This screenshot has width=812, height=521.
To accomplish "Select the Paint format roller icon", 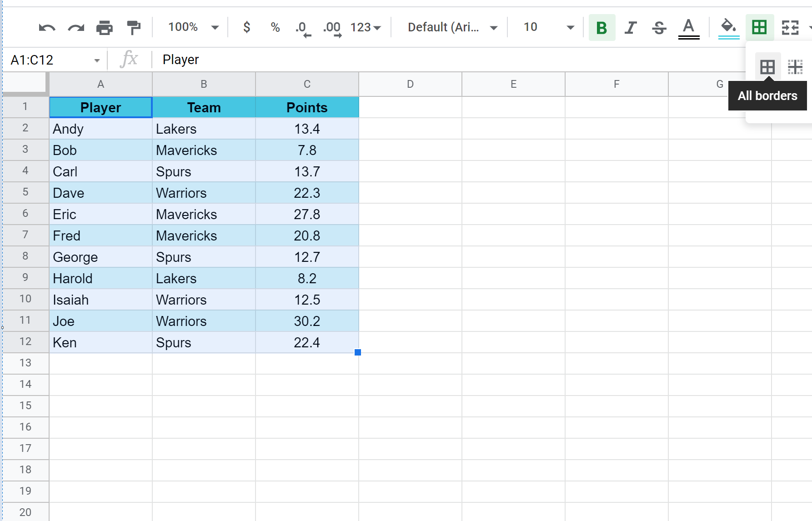I will (x=133, y=28).
